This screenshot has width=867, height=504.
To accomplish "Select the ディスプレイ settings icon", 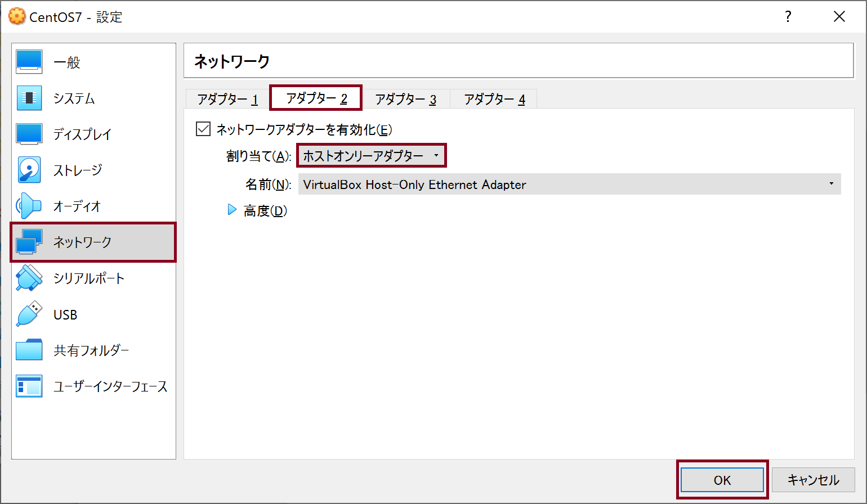I will coord(29,134).
